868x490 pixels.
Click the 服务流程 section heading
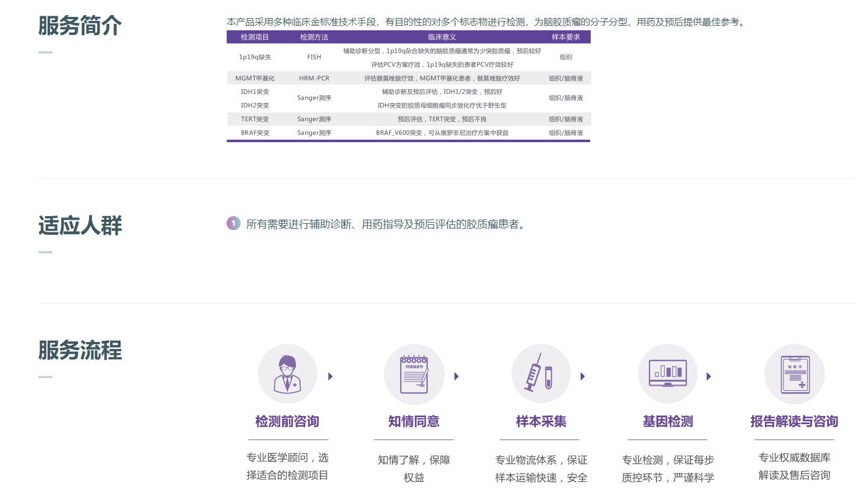(80, 350)
